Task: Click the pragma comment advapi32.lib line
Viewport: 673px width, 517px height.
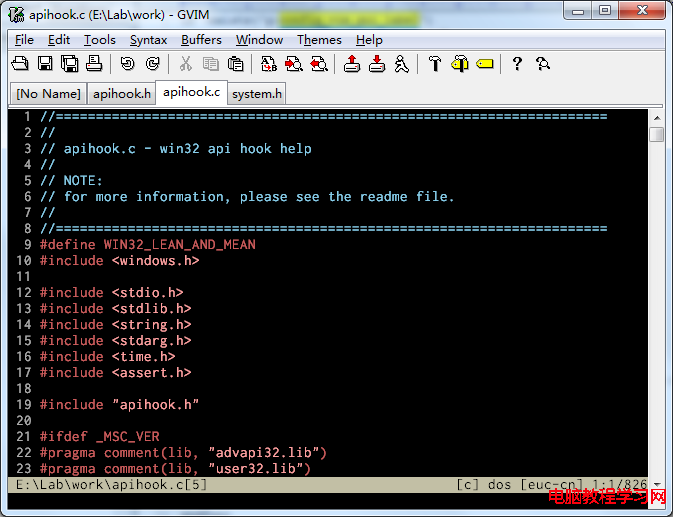Action: click(183, 453)
